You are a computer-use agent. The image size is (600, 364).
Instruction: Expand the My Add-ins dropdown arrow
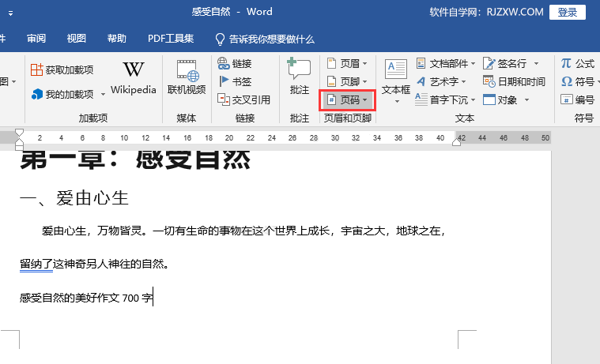click(x=103, y=95)
